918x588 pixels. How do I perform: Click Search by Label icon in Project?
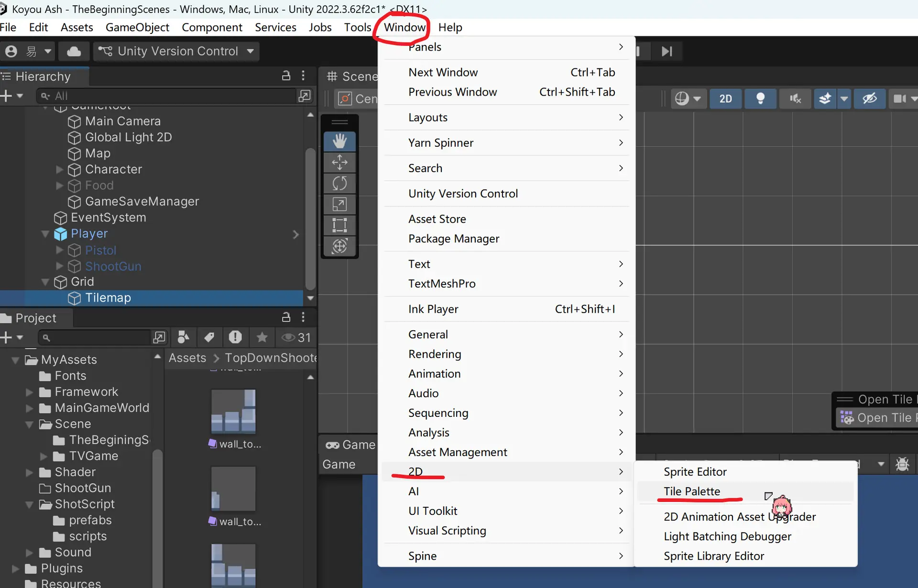click(209, 337)
